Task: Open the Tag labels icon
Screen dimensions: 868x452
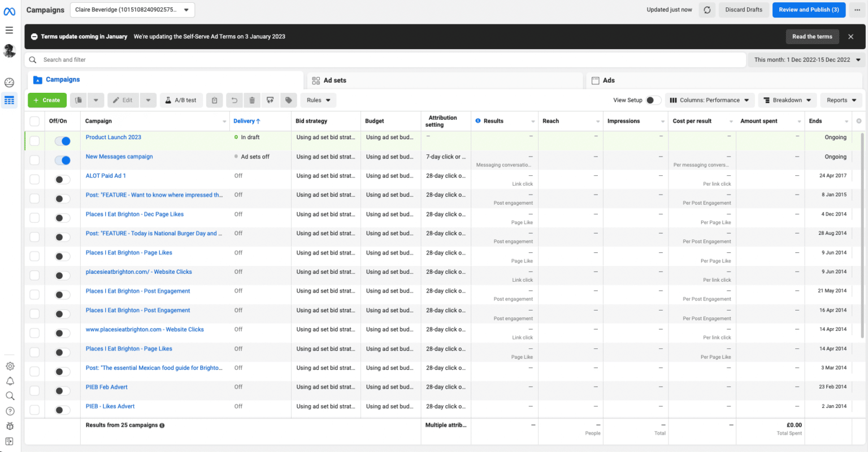Action: pyautogui.click(x=288, y=100)
